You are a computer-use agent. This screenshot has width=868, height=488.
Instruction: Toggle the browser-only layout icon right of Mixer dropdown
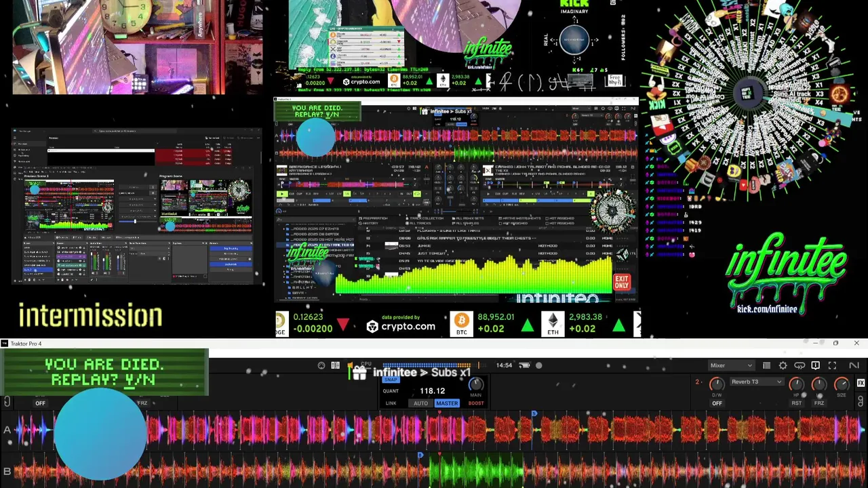click(x=766, y=365)
